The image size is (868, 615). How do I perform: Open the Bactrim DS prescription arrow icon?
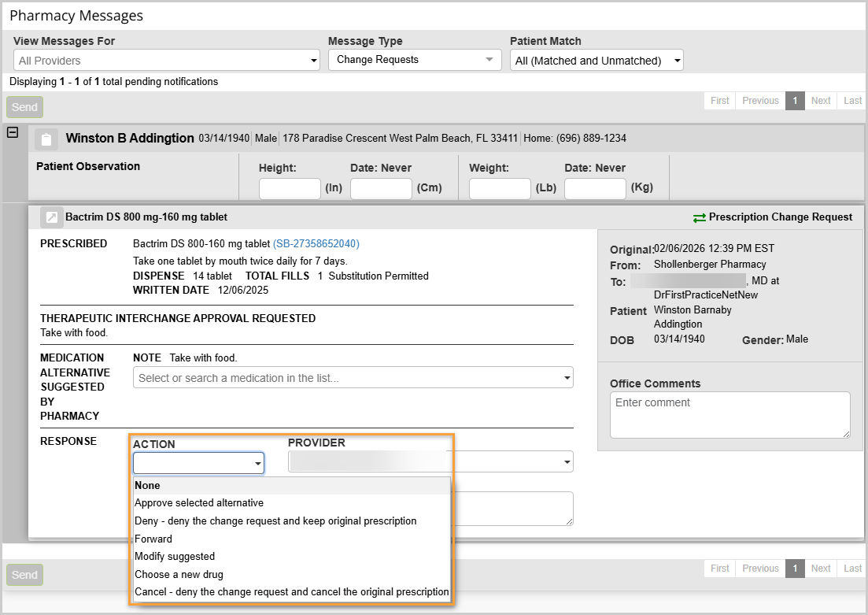pyautogui.click(x=51, y=217)
